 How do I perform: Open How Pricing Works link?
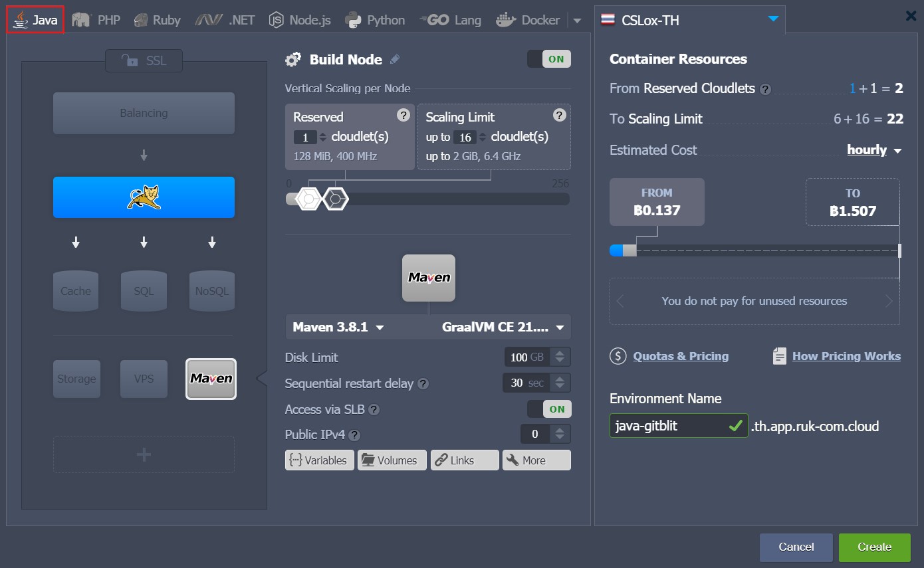click(846, 356)
